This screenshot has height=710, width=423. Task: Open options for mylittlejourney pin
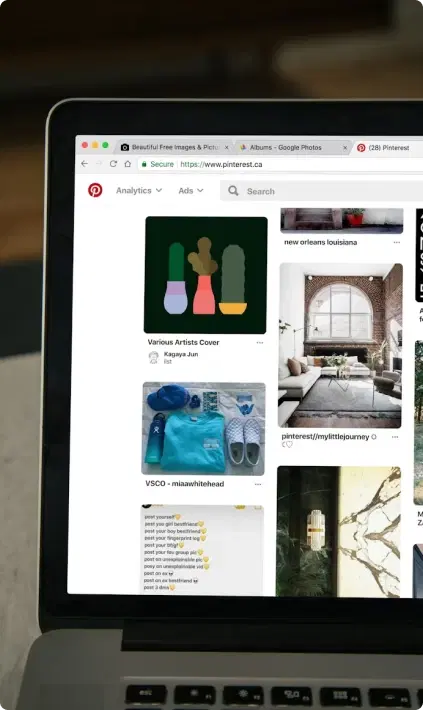coord(395,437)
